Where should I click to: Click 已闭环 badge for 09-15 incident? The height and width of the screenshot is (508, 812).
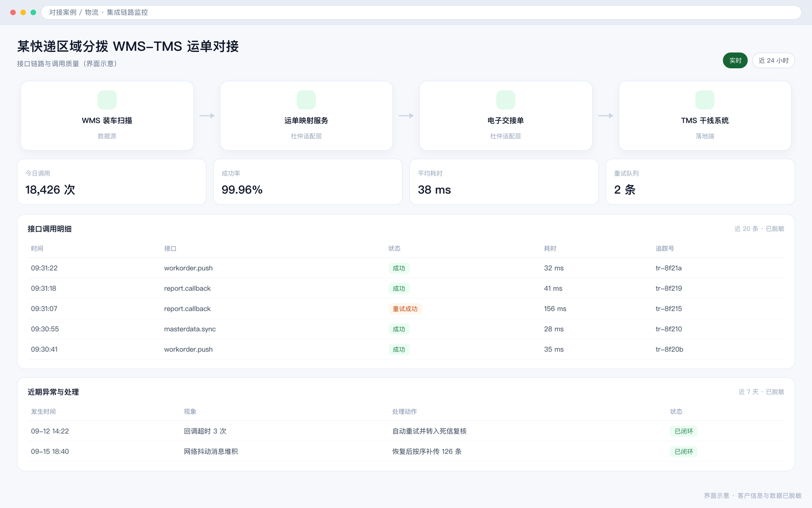(x=684, y=452)
